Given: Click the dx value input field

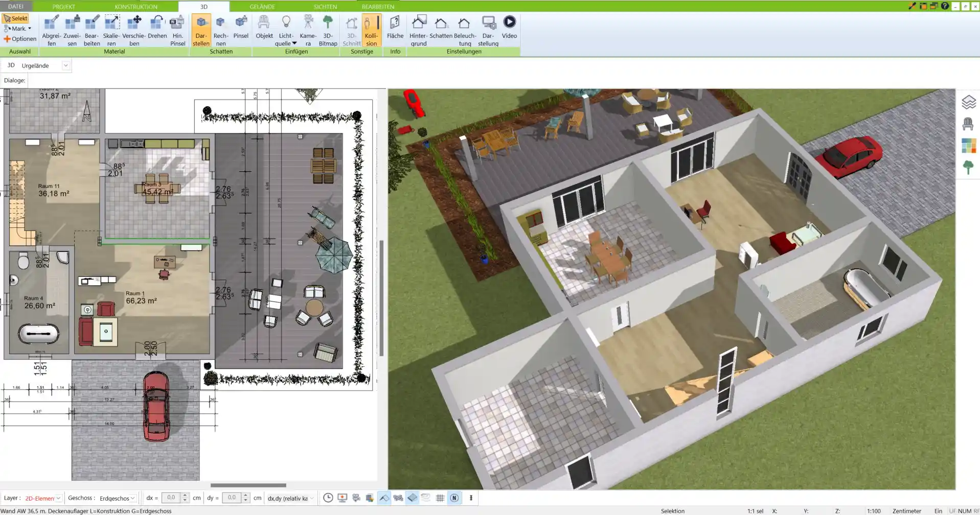Looking at the screenshot, I should [171, 498].
